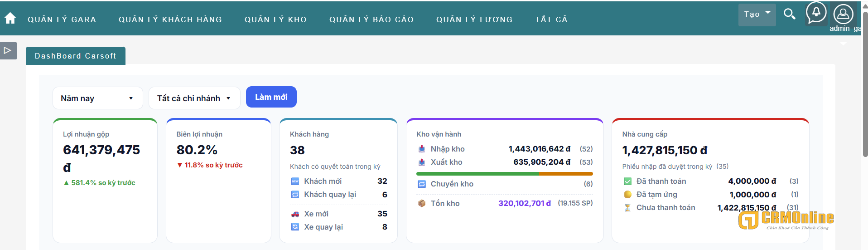868x250 pixels.
Task: Open the Năm nay period dropdown
Action: (x=98, y=98)
